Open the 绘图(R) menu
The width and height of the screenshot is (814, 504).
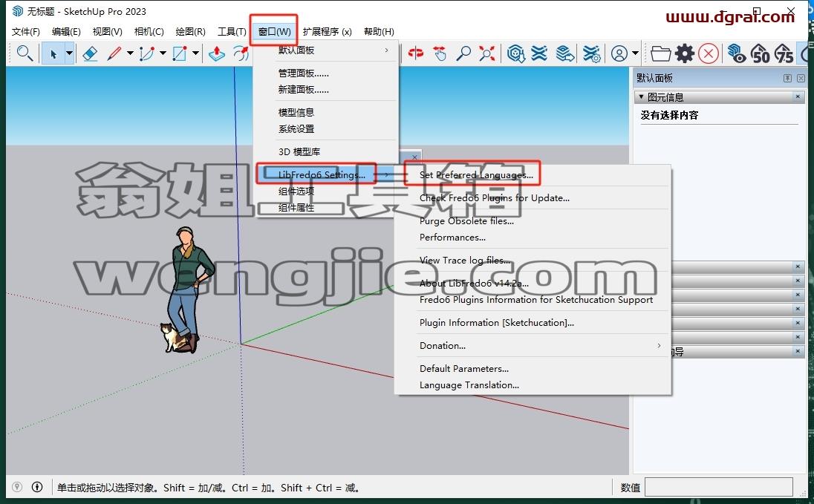[190, 32]
